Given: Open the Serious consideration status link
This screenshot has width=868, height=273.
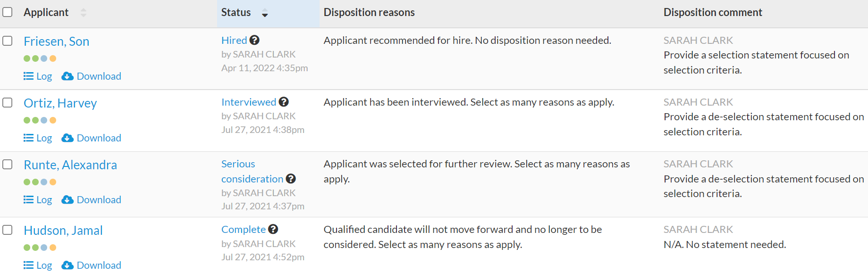Looking at the screenshot, I should click(x=252, y=171).
